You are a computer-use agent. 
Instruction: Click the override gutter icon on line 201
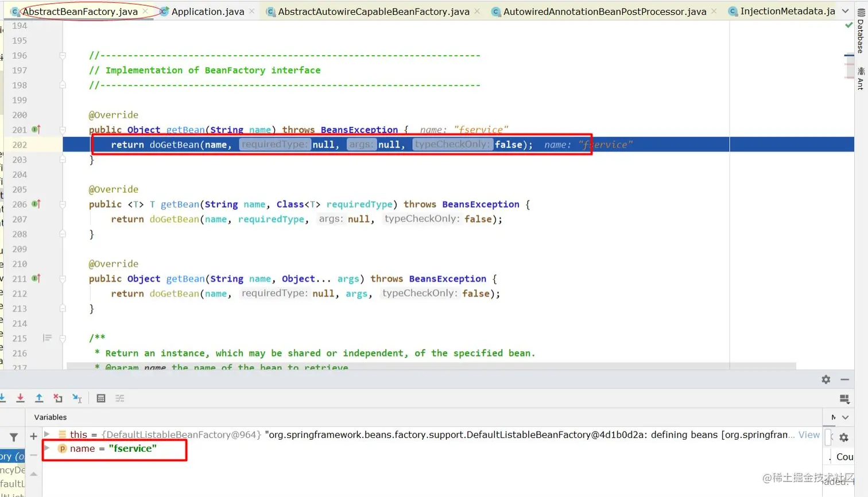coord(36,130)
